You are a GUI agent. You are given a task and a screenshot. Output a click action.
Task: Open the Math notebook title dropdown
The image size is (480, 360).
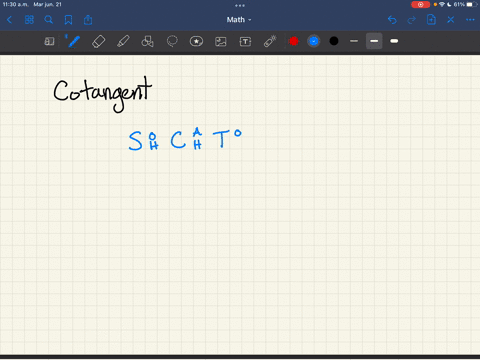[239, 20]
